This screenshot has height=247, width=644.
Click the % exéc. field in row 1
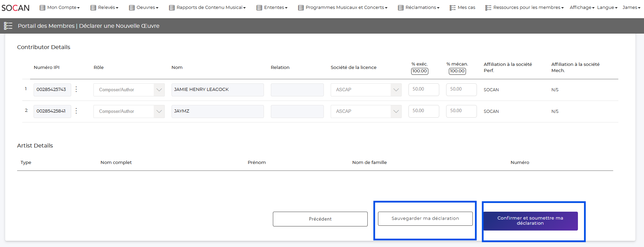424,90
